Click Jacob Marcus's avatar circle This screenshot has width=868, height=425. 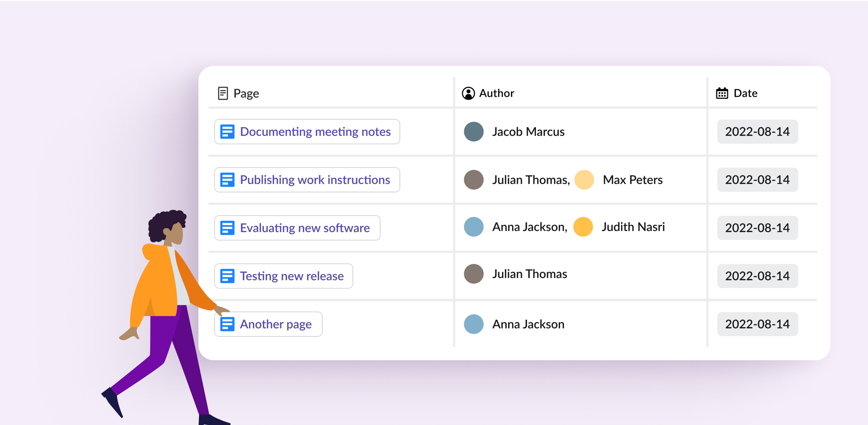pos(474,132)
